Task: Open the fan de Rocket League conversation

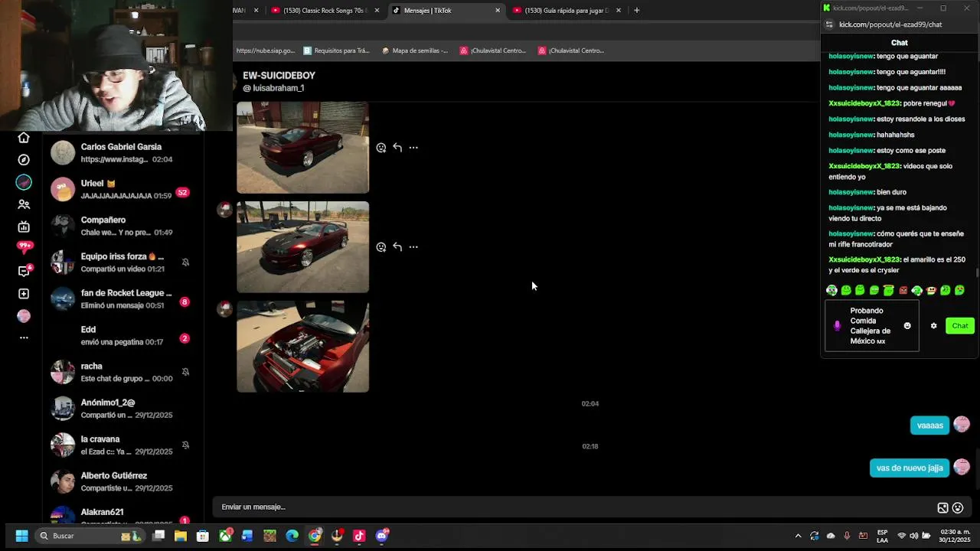Action: tap(122, 298)
